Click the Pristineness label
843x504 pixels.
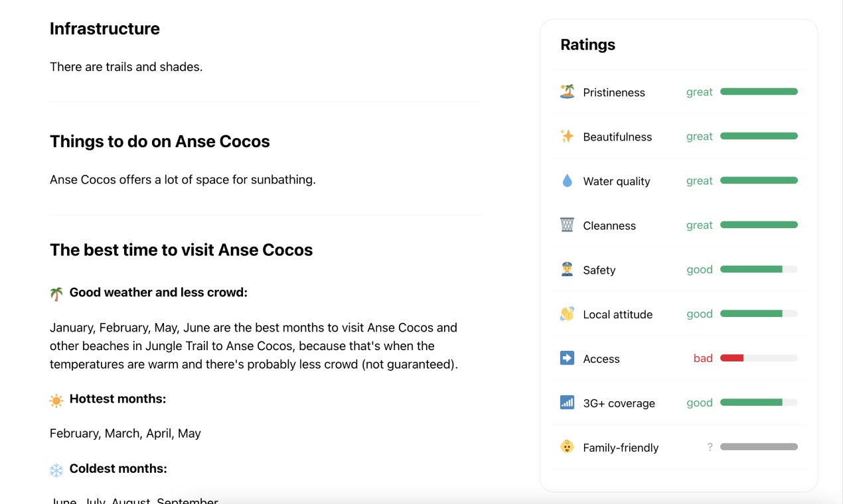pos(614,92)
